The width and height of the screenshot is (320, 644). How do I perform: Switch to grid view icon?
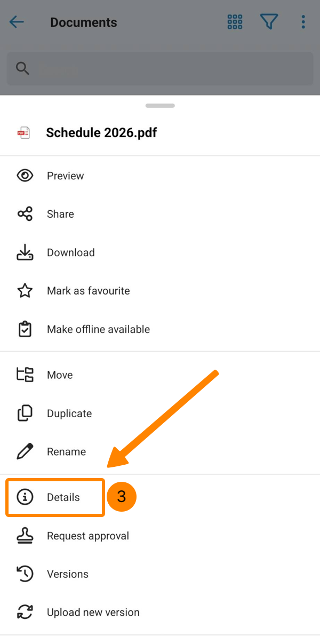click(x=235, y=22)
